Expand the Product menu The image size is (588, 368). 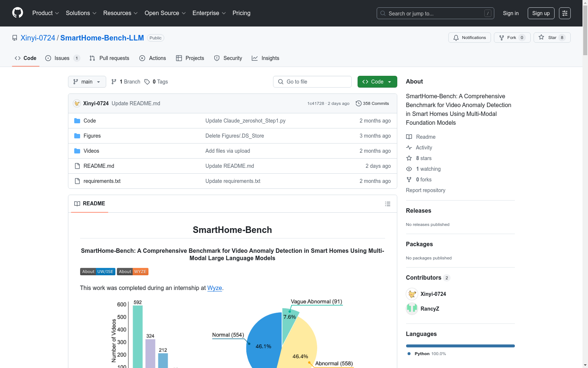46,13
